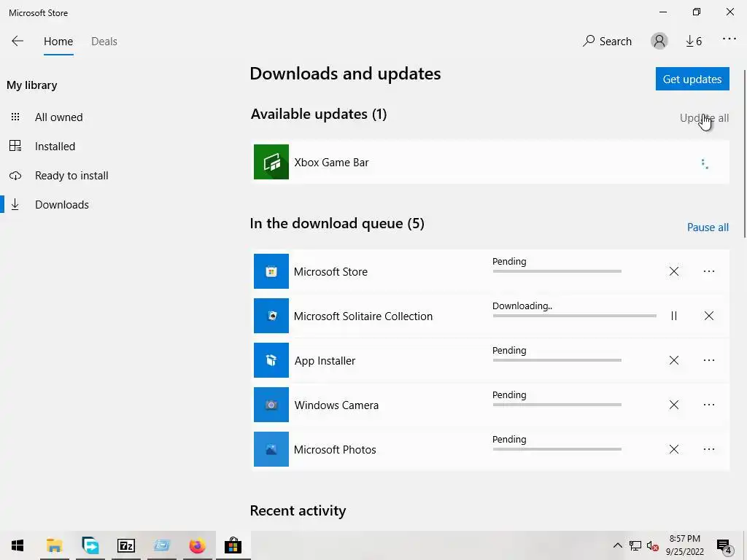The height and width of the screenshot is (560, 747).
Task: Open the See more menu in the header
Action: click(729, 39)
